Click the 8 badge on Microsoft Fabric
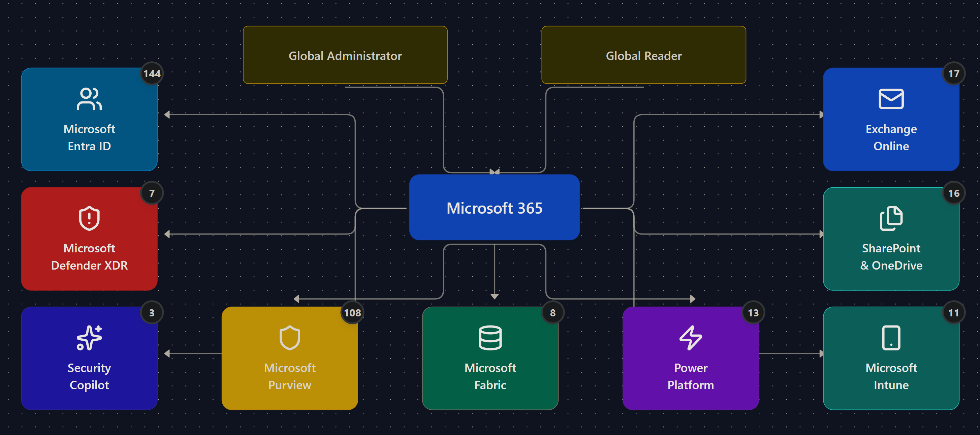Screen dimensions: 980x435 tap(553, 312)
